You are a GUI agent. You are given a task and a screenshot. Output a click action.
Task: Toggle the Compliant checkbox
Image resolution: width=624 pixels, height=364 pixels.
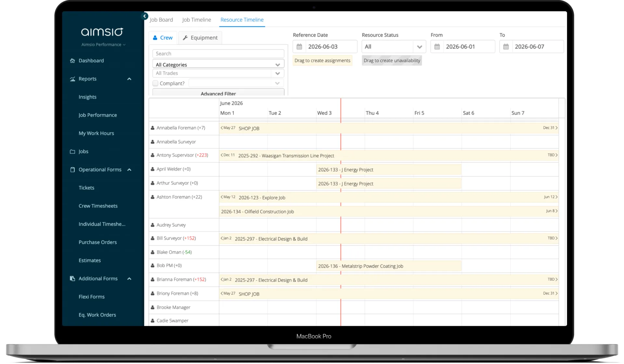click(x=155, y=83)
